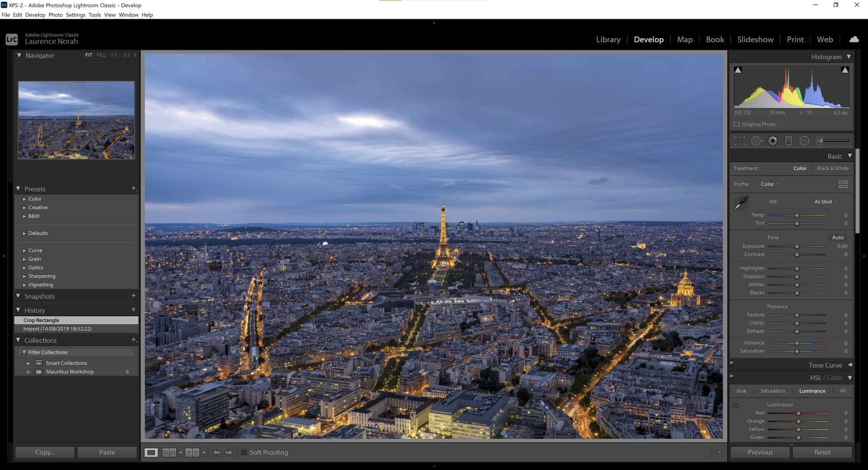
Task: Click the navigator thumbnail preview
Action: coord(76,120)
